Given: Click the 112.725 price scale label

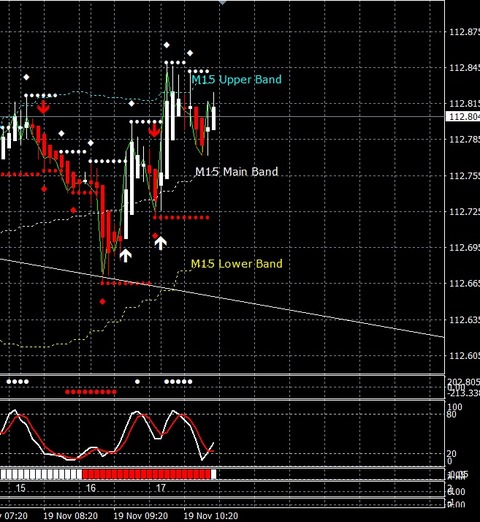Looking at the screenshot, I should pyautogui.click(x=464, y=211).
